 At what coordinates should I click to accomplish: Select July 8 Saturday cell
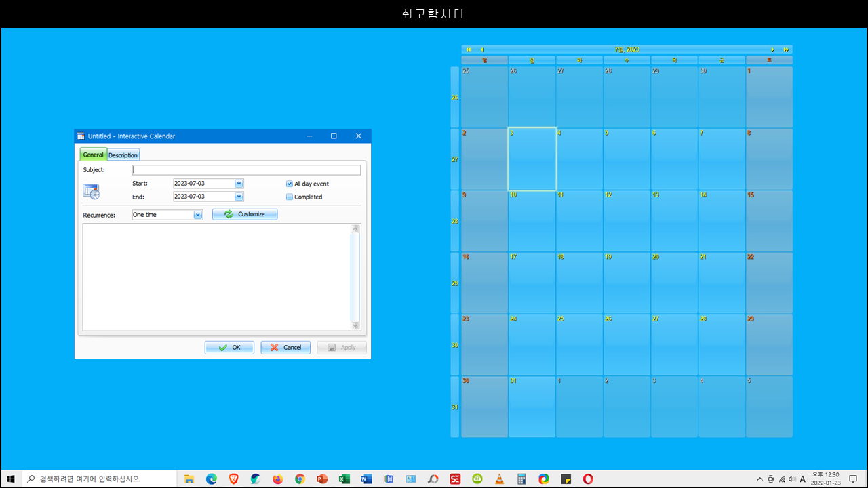(x=769, y=159)
